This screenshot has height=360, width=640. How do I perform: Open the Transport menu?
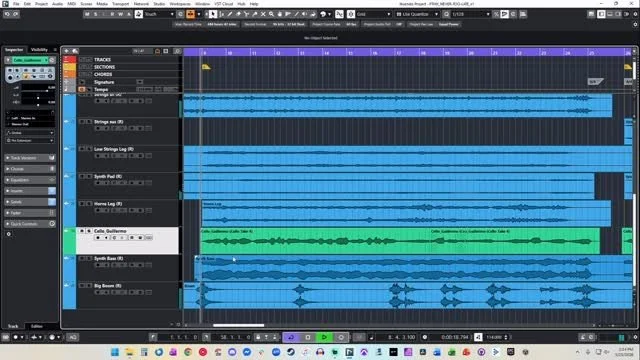click(x=120, y=4)
